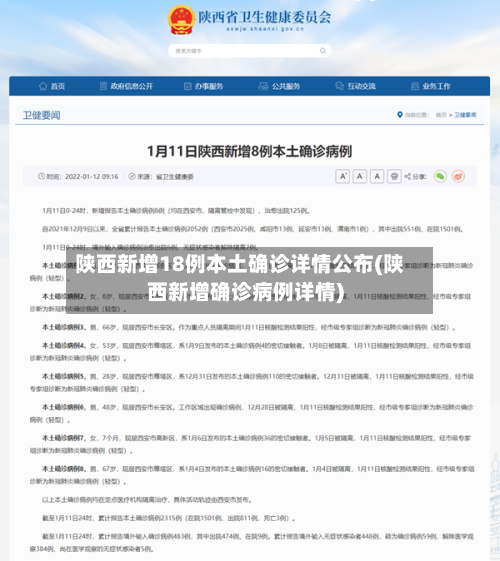
Task: Click the print page icon
Action: (394, 176)
